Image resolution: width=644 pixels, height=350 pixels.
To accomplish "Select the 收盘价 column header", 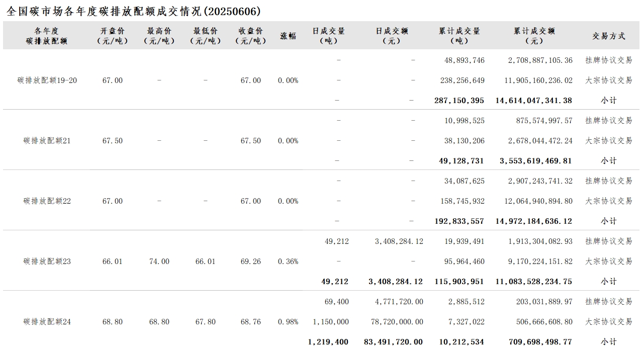I will (251, 36).
